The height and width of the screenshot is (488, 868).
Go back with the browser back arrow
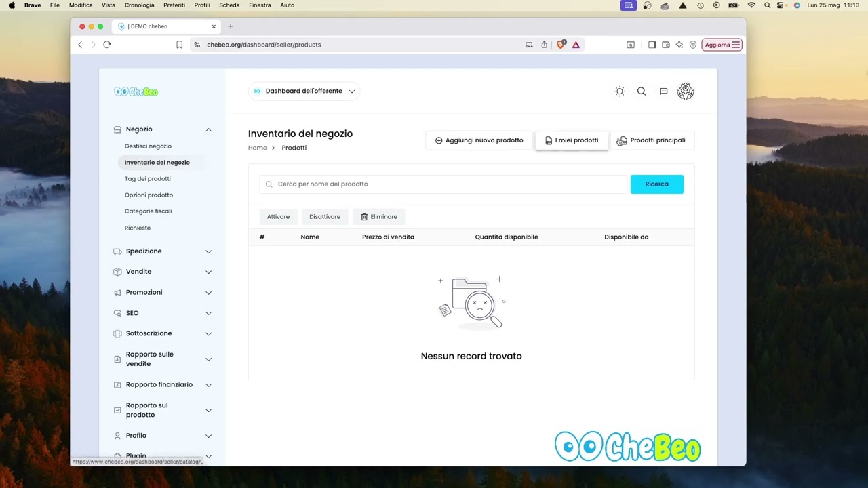80,45
